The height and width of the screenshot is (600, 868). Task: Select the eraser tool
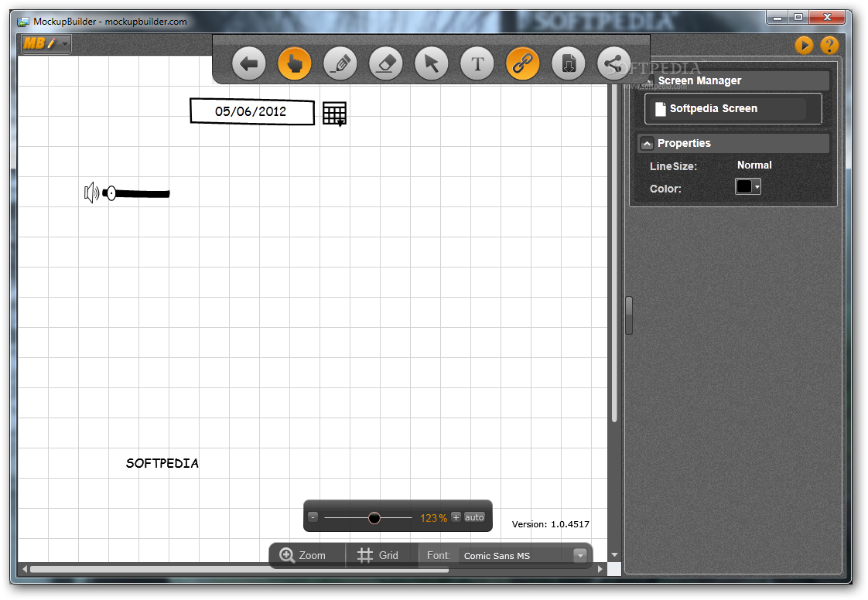386,63
